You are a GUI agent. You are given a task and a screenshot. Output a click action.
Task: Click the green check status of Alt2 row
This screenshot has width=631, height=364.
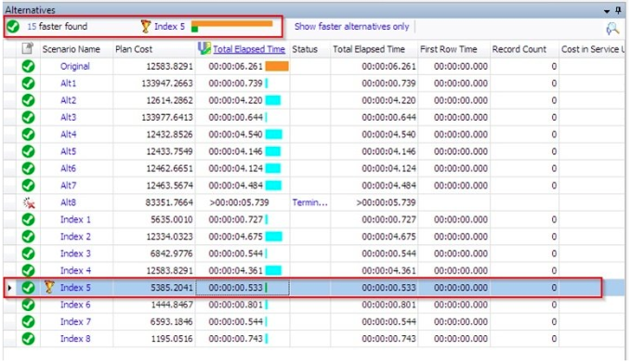click(x=28, y=100)
